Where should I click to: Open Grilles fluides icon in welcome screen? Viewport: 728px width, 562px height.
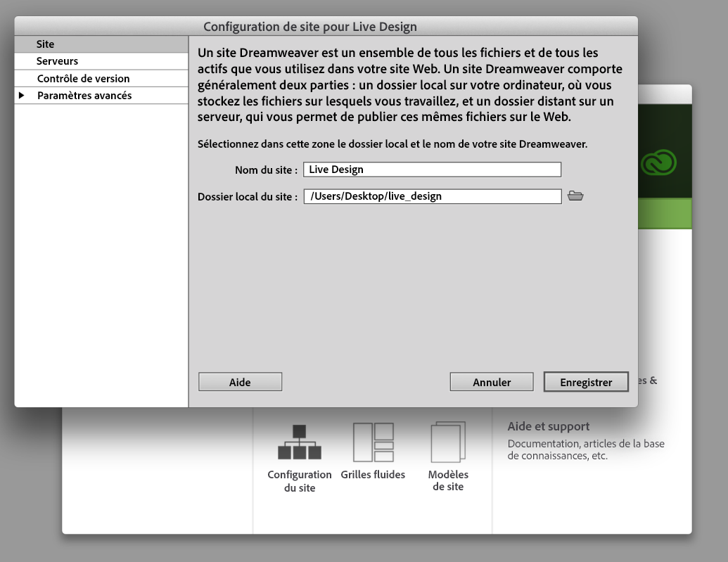click(x=373, y=442)
